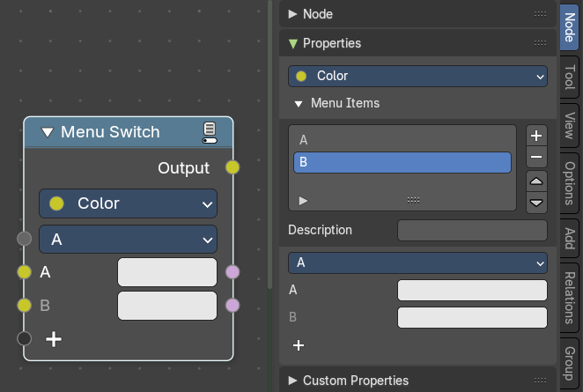Select menu item A in list
Image resolution: width=583 pixels, height=392 pixels.
(402, 140)
